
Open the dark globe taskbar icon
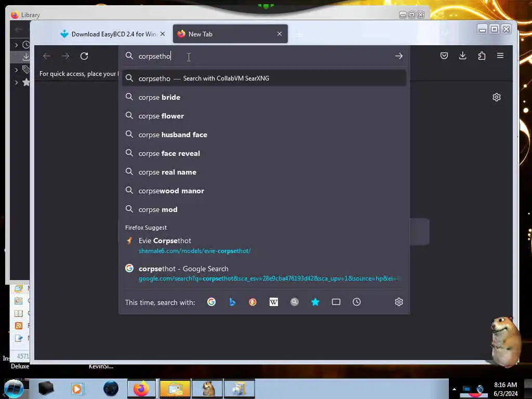tap(111, 389)
